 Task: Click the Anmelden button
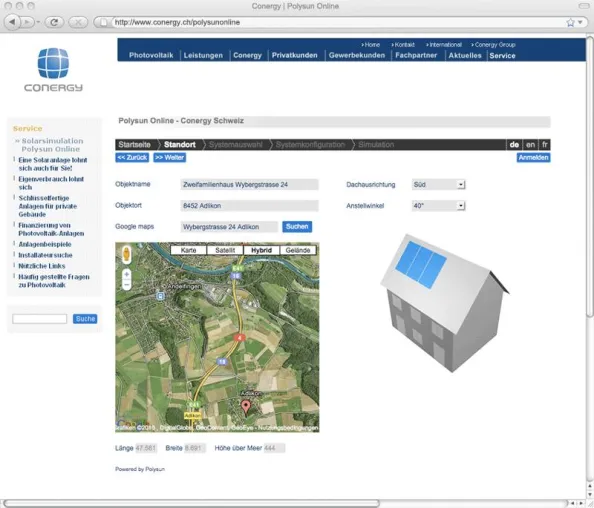[533, 158]
